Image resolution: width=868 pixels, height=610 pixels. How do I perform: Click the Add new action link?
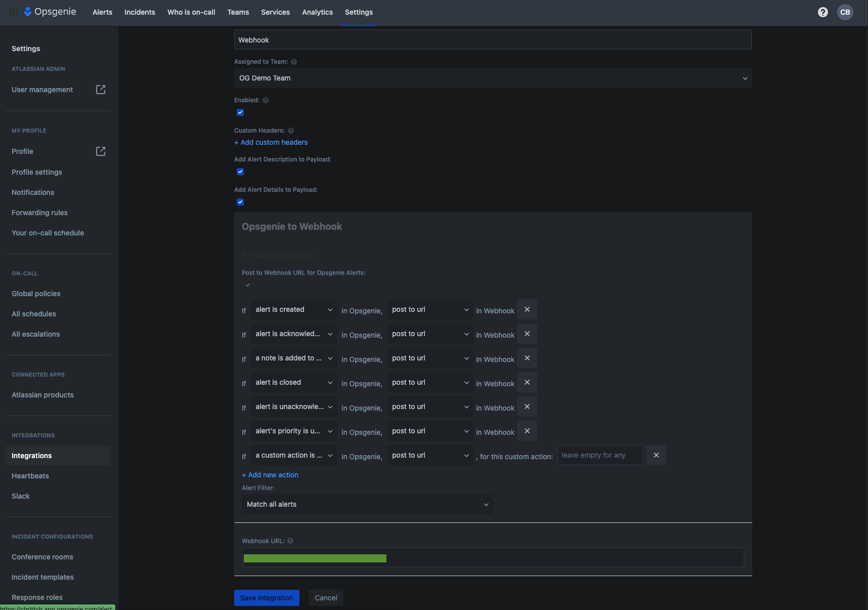coord(270,475)
